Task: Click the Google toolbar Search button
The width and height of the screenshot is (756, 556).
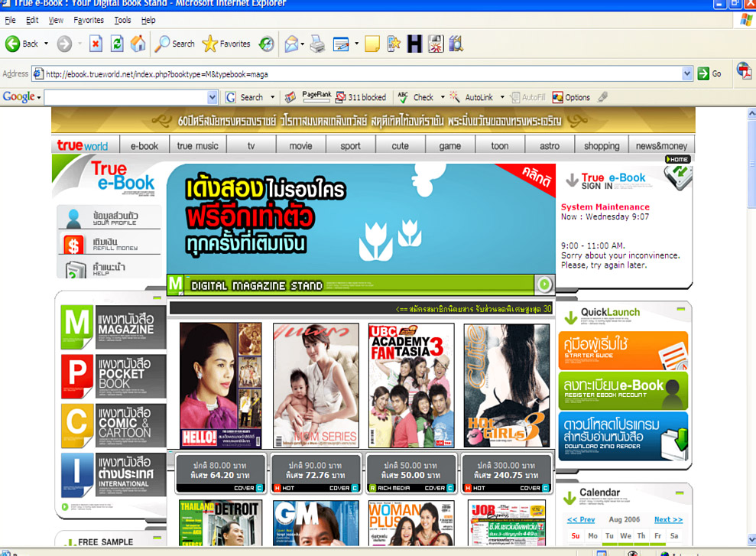Action: tap(245, 97)
